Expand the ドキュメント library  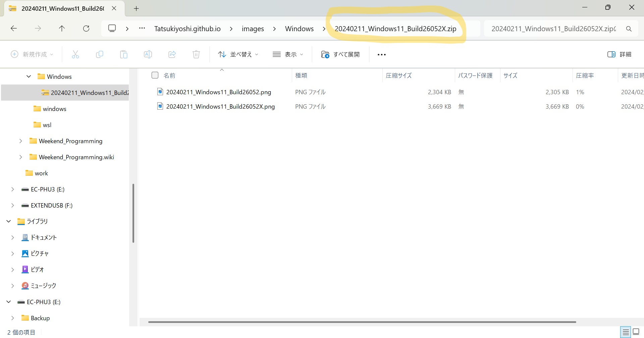[13, 237]
